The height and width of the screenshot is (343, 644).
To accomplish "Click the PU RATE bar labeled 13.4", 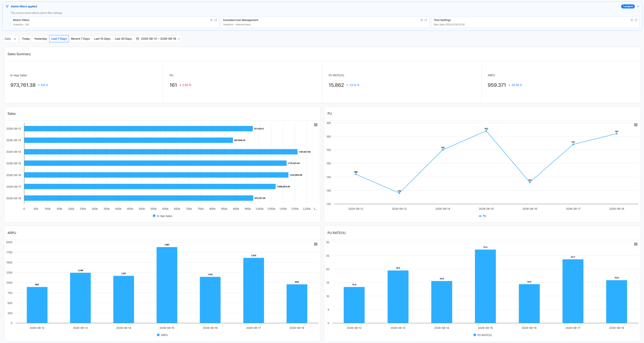I will (354, 305).
